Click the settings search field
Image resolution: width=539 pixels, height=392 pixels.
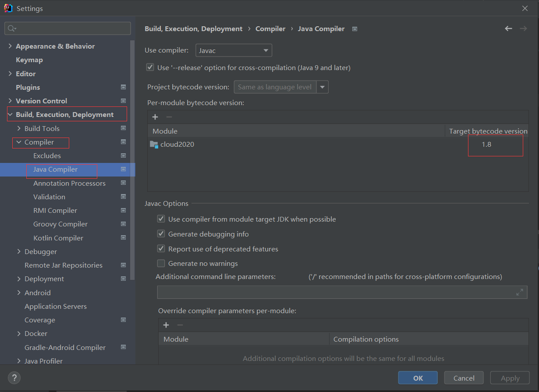pyautogui.click(x=67, y=28)
